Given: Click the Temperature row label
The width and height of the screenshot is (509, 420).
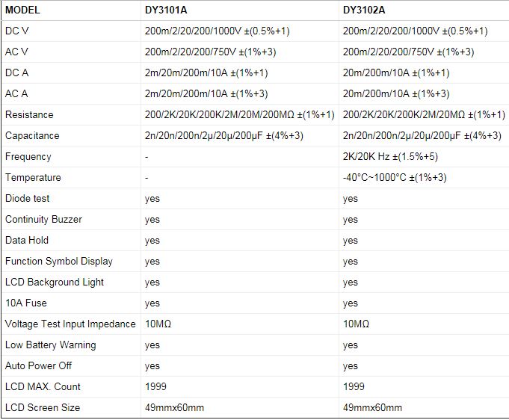Looking at the screenshot, I should pos(33,178).
